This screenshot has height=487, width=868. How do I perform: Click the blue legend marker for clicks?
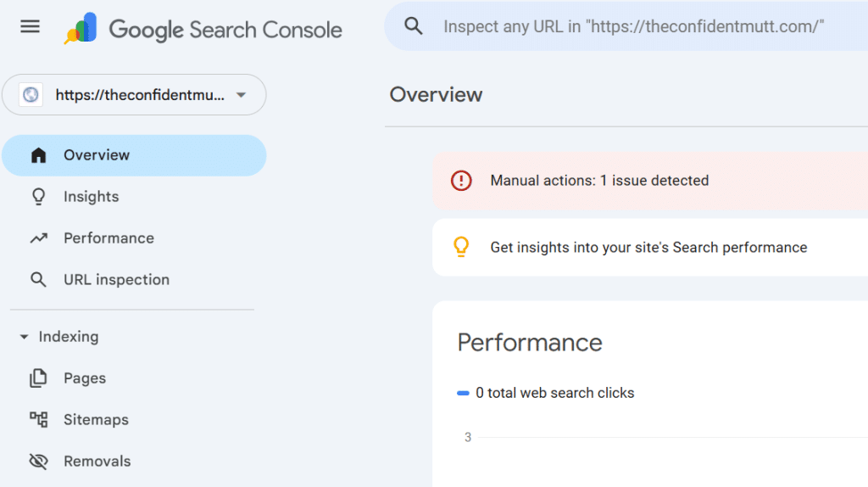pos(463,394)
